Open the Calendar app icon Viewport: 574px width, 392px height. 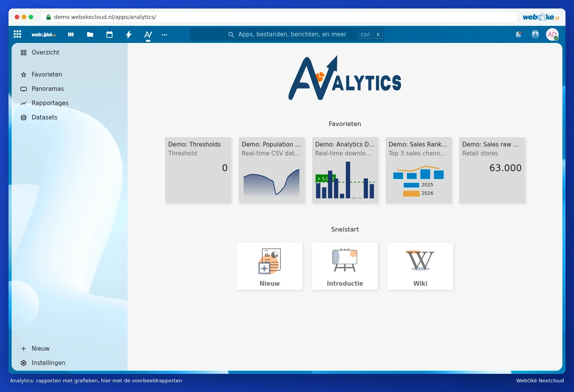[x=109, y=34]
